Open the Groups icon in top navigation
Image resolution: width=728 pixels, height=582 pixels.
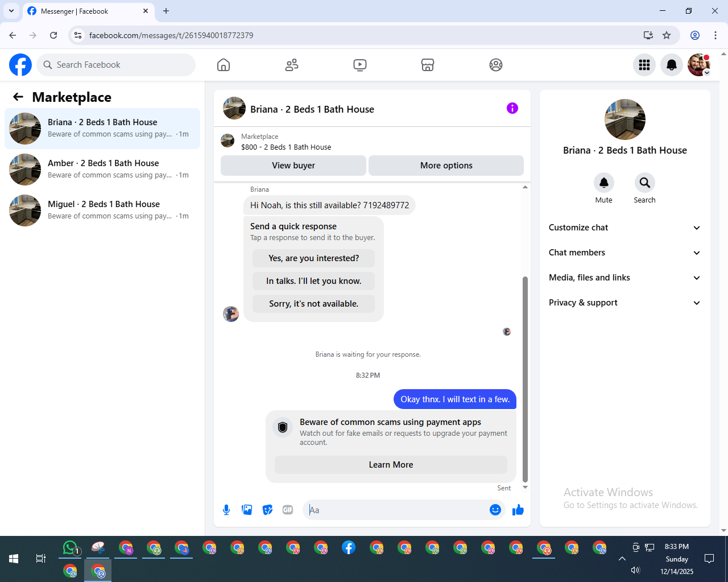click(496, 65)
